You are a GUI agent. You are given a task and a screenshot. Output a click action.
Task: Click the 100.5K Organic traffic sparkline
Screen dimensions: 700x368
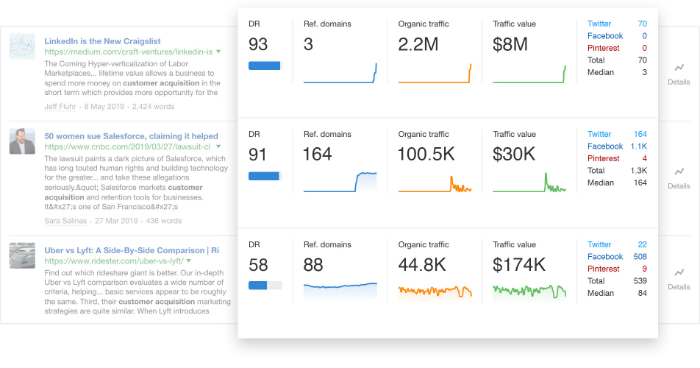pyautogui.click(x=435, y=183)
